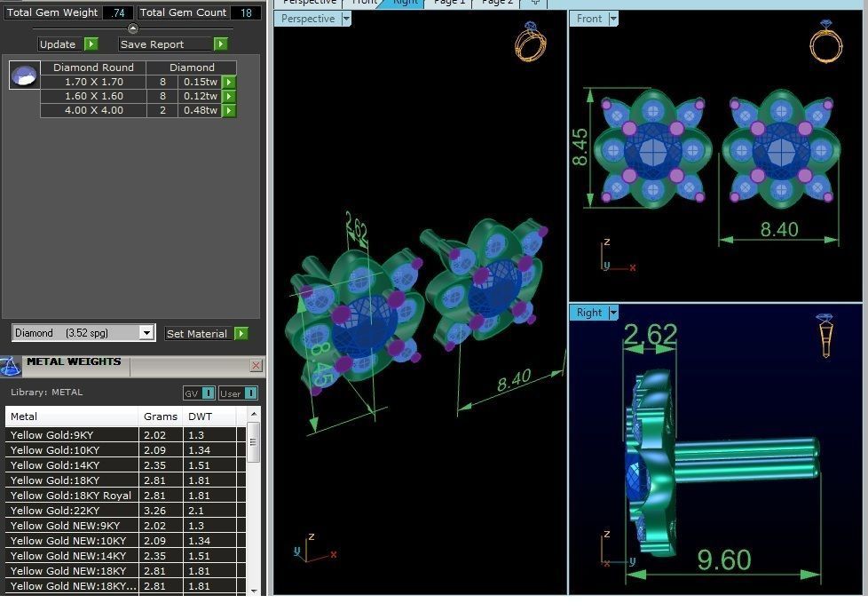Click the green arrow on the 0.12tw row

click(229, 97)
